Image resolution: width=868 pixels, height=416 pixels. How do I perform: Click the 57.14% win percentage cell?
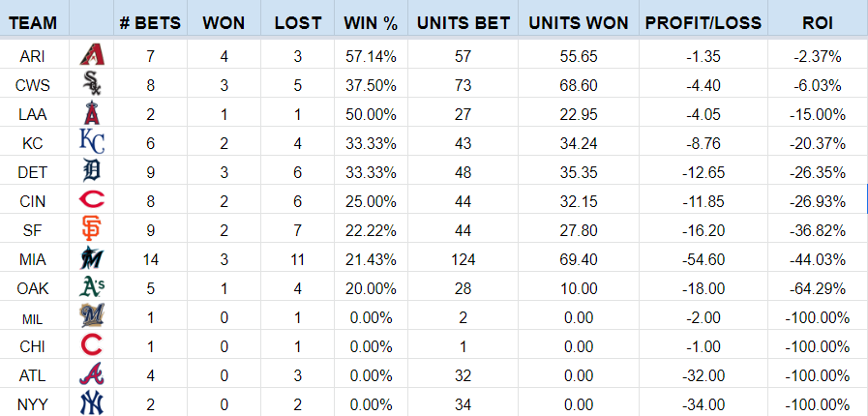(x=371, y=56)
